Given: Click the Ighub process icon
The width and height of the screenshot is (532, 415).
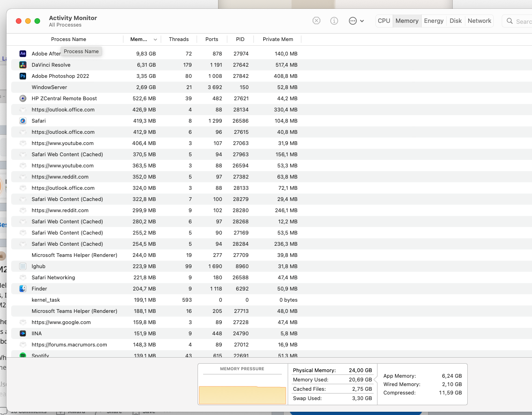Looking at the screenshot, I should [23, 266].
